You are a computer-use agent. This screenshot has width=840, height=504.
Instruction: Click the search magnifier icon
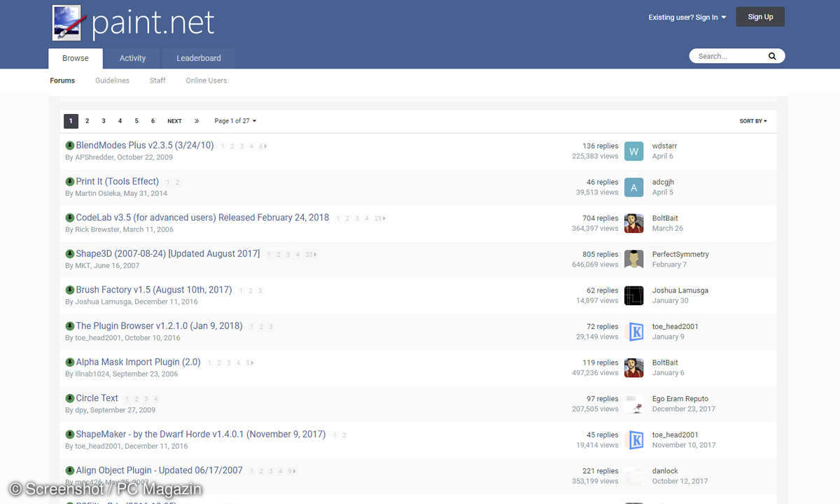[x=772, y=56]
